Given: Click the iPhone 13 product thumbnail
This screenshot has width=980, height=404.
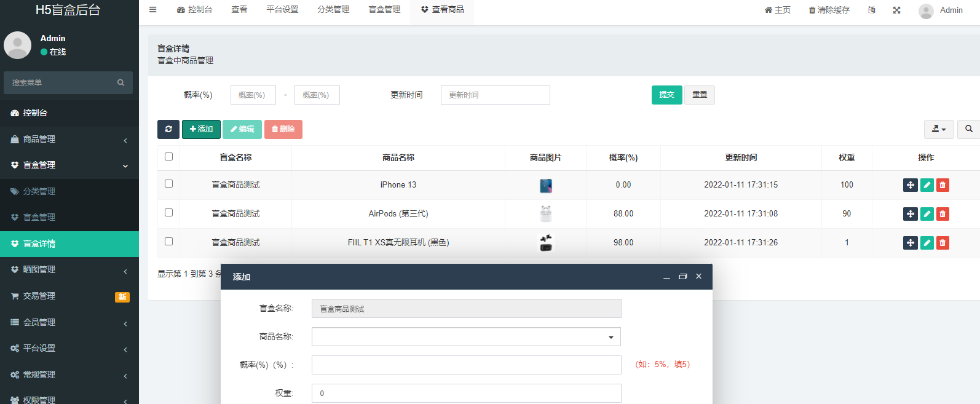Looking at the screenshot, I should [x=546, y=185].
